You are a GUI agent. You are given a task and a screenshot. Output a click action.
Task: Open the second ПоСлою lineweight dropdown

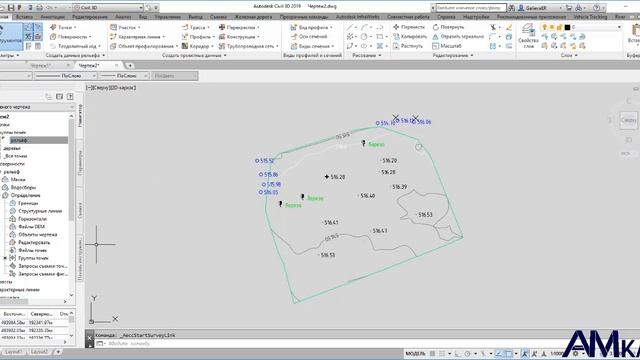pos(125,76)
